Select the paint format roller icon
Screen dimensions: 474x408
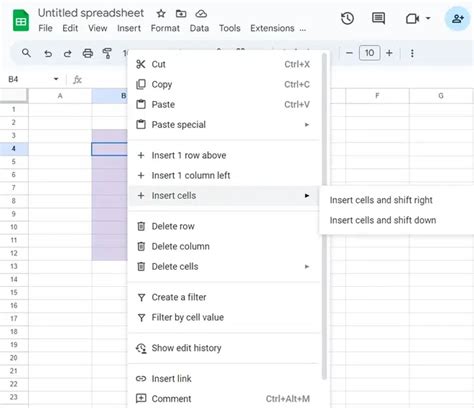107,53
